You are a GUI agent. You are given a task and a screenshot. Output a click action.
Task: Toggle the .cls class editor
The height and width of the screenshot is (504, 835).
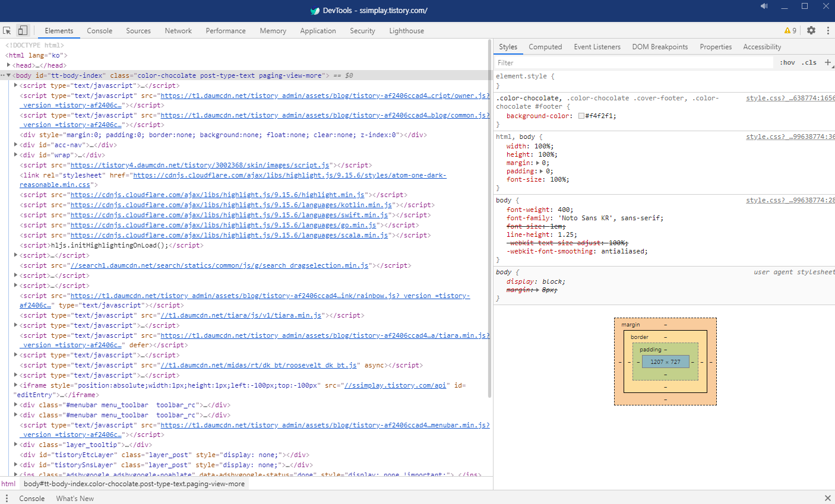[x=809, y=62]
